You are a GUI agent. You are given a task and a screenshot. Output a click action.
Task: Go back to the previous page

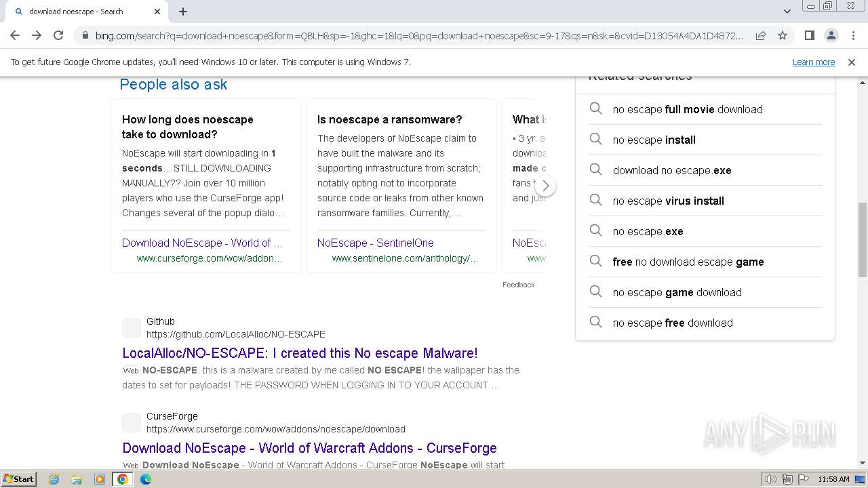pyautogui.click(x=15, y=35)
